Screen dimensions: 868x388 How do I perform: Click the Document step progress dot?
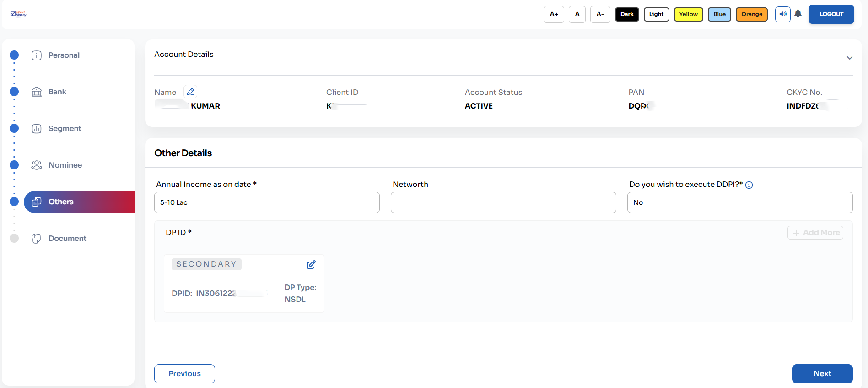click(14, 238)
